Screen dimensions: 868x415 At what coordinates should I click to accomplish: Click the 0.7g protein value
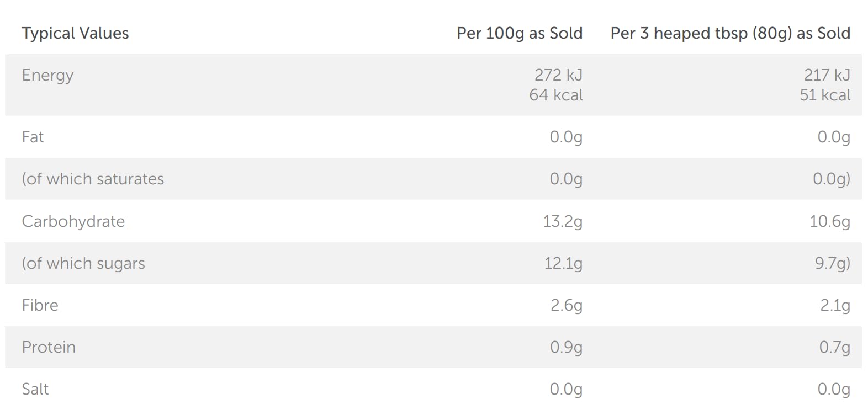coord(834,347)
